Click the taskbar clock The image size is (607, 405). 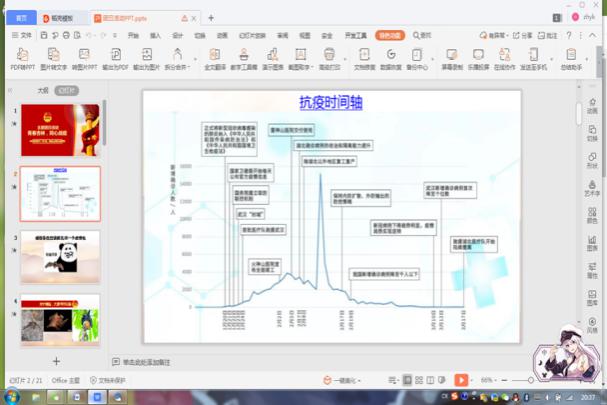pyautogui.click(x=588, y=397)
